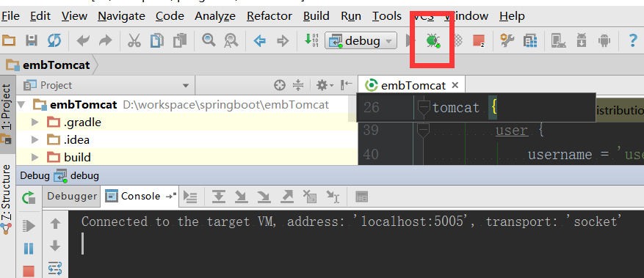Open the File menu
The image size is (644, 278).
10,16
